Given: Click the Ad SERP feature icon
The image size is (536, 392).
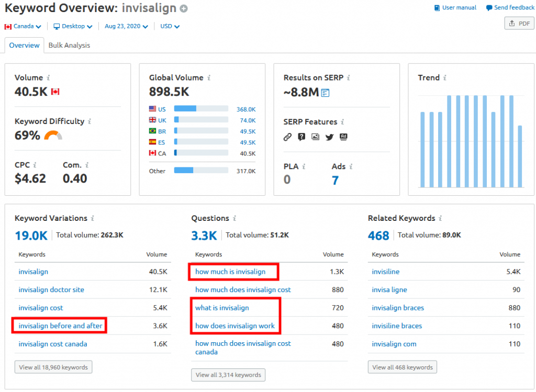Looking at the screenshot, I should click(x=343, y=137).
